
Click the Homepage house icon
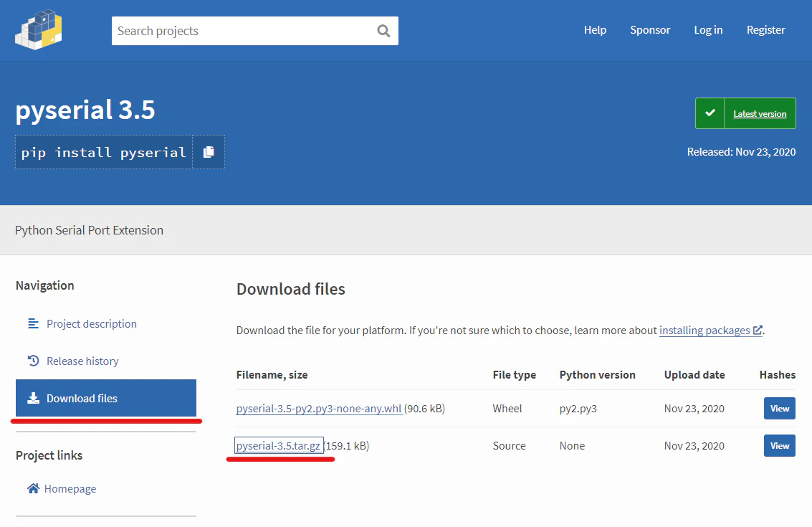33,489
